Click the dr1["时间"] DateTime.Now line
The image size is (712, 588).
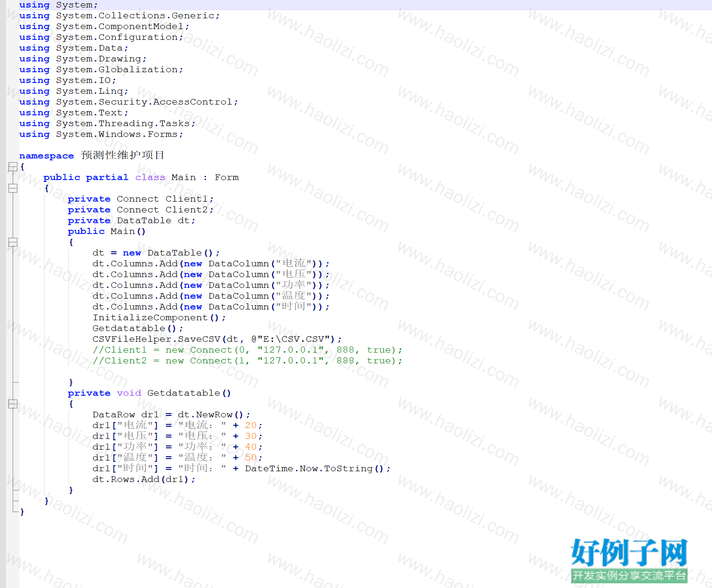[241, 468]
